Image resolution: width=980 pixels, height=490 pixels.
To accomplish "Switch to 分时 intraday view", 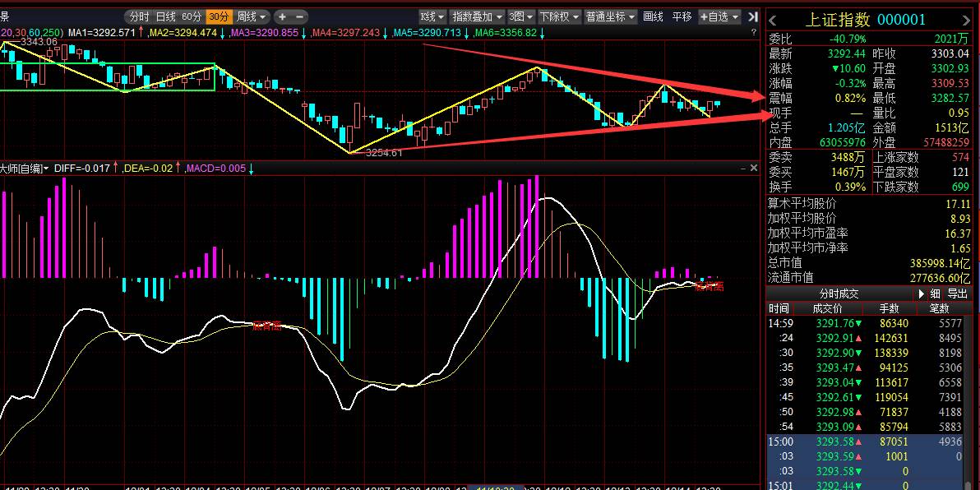I will pos(138,17).
